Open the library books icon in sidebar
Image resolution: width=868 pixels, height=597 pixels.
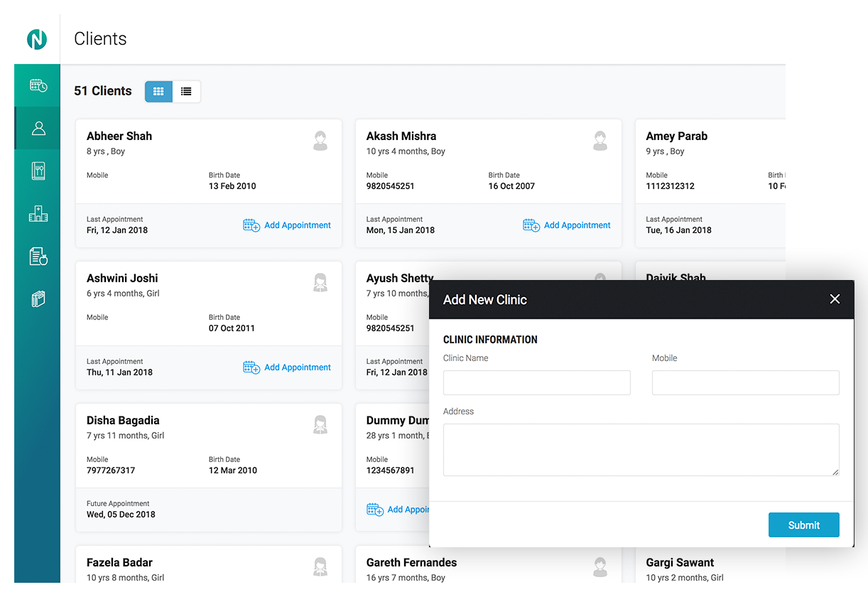click(x=38, y=299)
